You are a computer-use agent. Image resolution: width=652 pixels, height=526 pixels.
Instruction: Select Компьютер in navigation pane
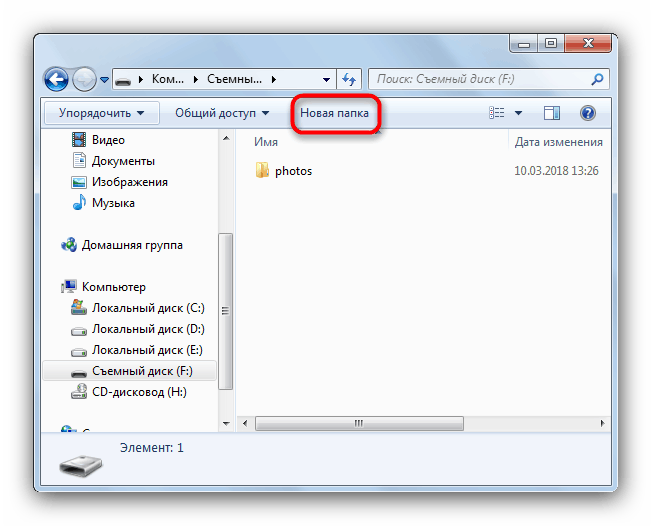[x=114, y=287]
